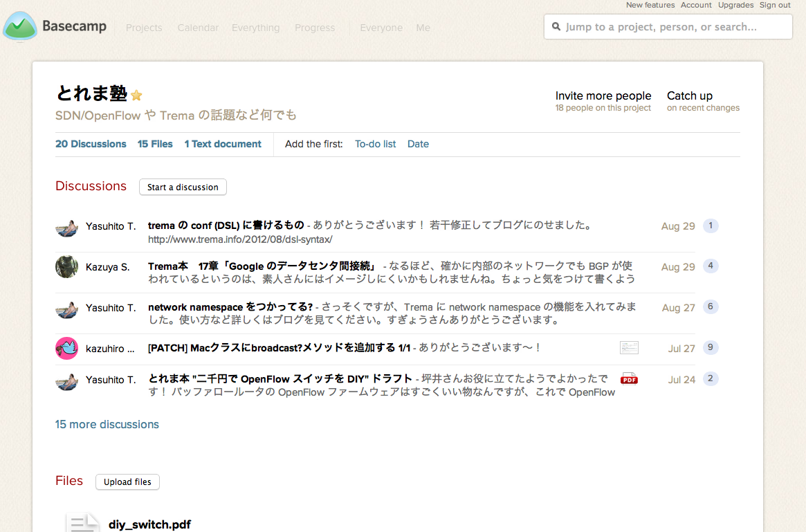Open [PATCH] Macクラス broadcast discussion

tap(279, 348)
